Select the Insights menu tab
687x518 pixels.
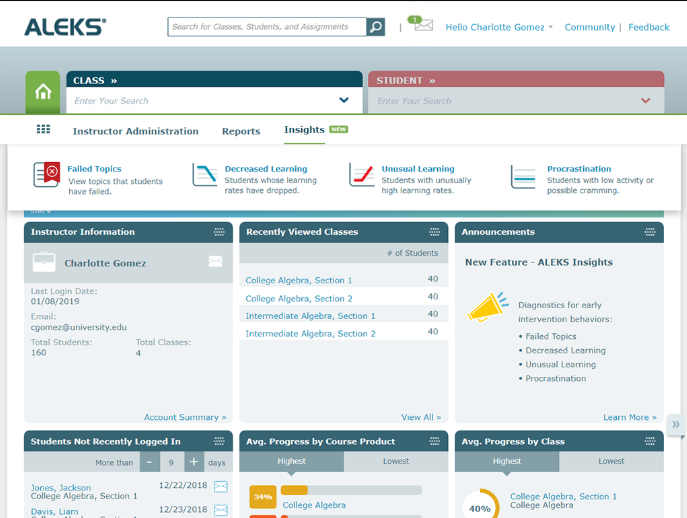[304, 130]
